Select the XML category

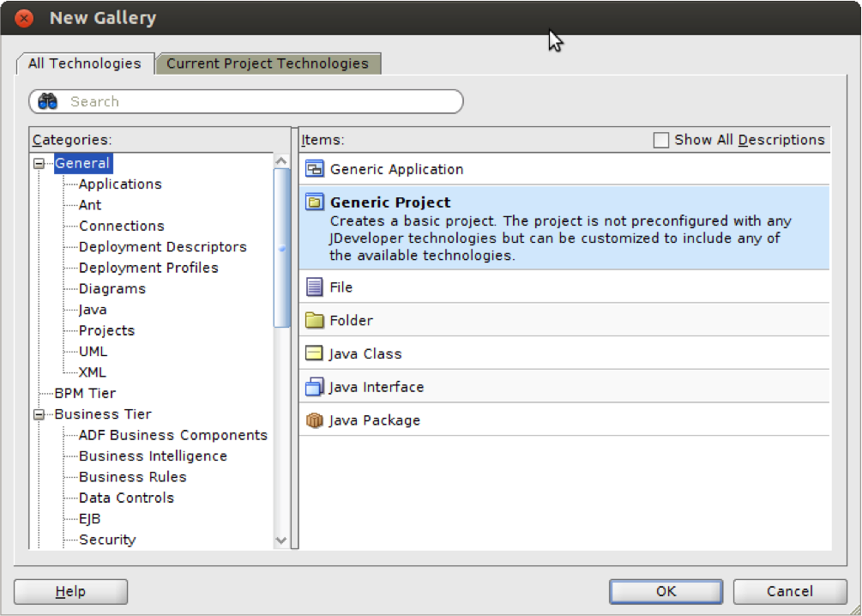tap(93, 372)
